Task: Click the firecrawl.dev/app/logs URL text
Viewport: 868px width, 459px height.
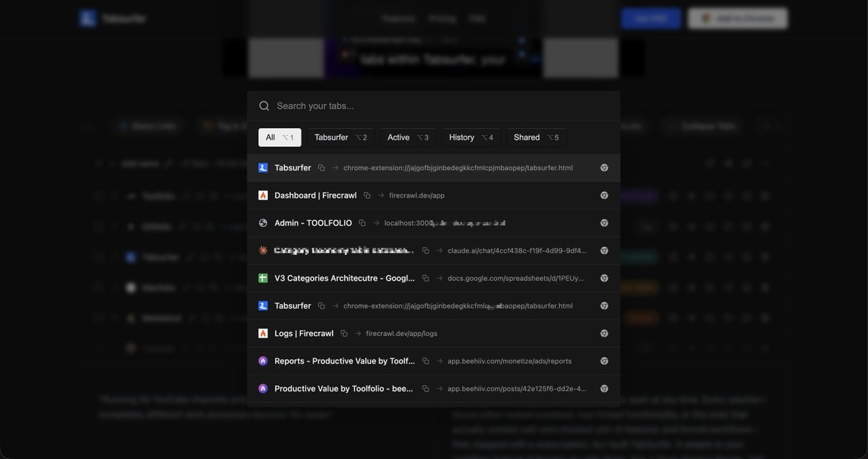Action: click(401, 334)
